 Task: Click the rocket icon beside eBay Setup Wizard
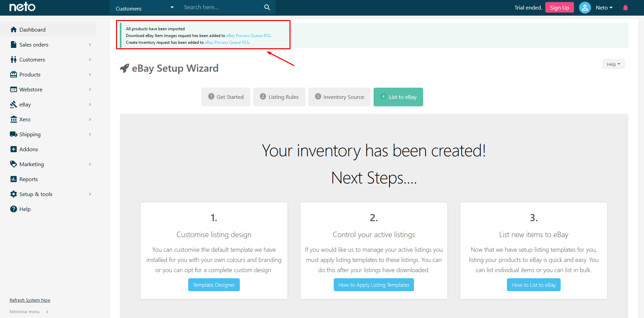point(125,68)
